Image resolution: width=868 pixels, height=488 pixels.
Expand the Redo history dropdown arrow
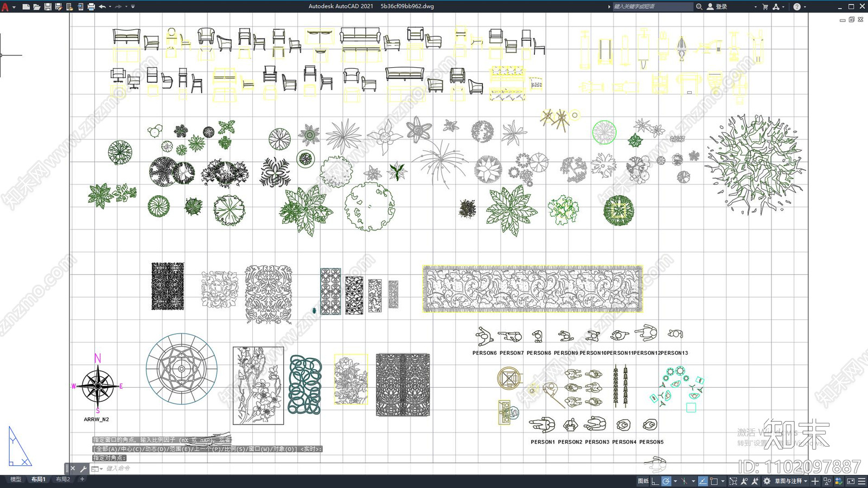click(x=126, y=7)
